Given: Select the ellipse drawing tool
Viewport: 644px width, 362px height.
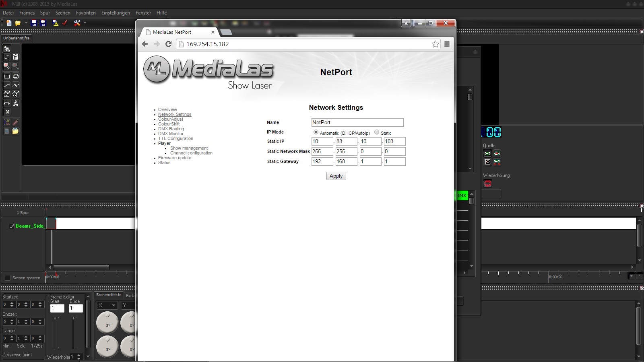Looking at the screenshot, I should coord(16,76).
